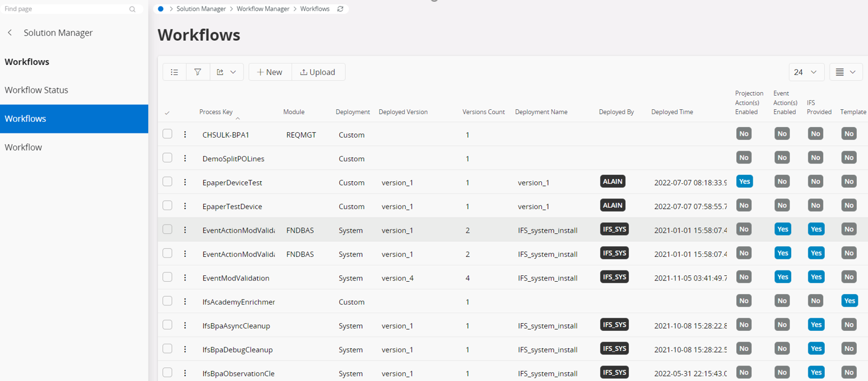Open the row density layout dropdown
868x381 pixels.
(x=846, y=72)
